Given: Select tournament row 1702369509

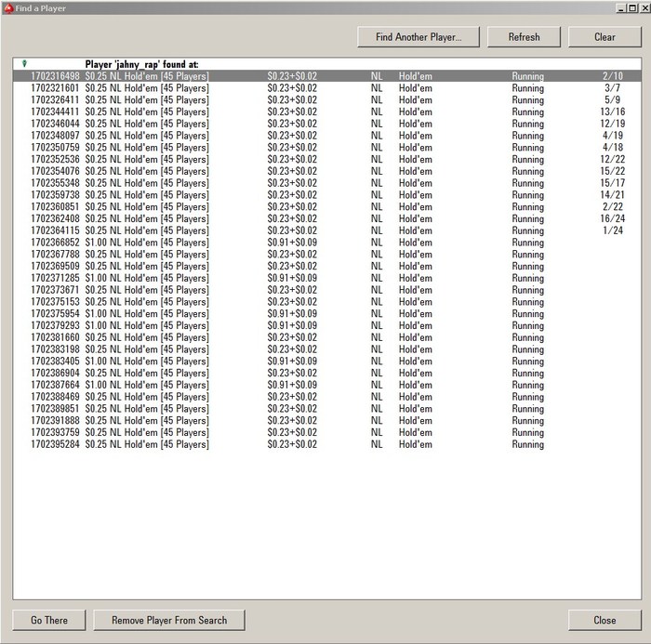Looking at the screenshot, I should [327, 266].
